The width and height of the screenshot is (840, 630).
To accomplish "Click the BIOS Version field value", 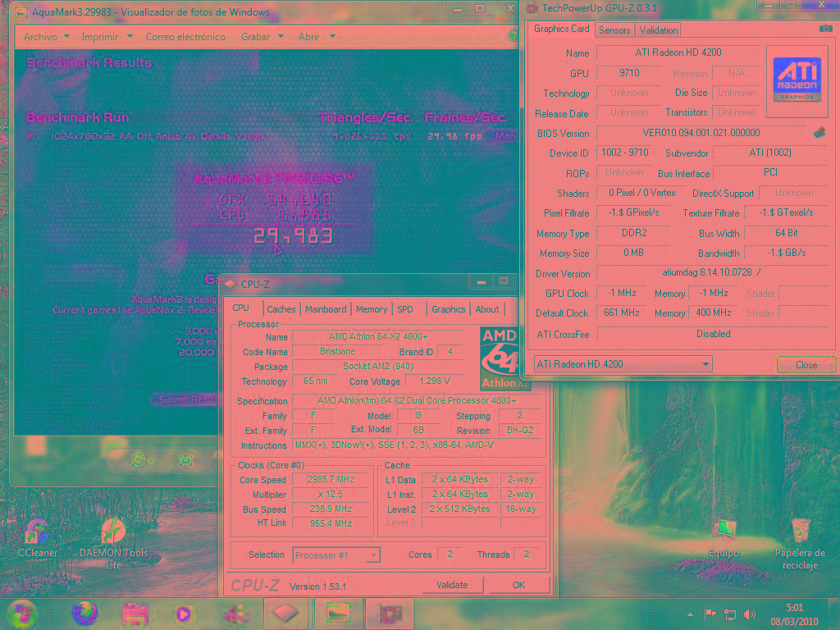I will pos(701,133).
